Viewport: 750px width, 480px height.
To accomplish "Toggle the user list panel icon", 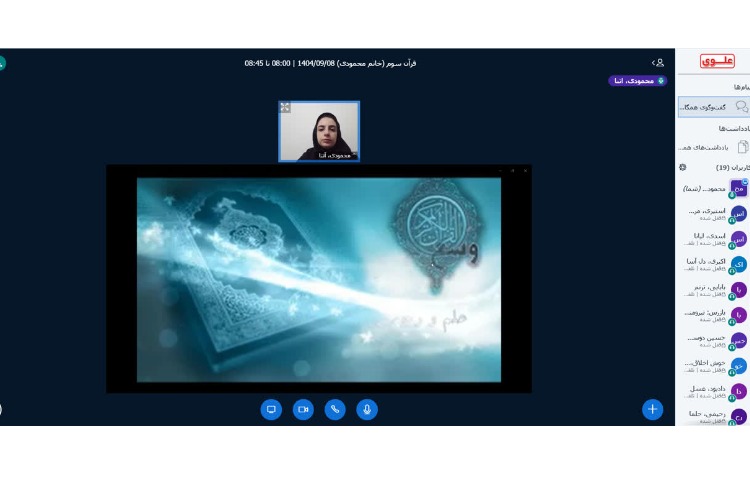I will click(657, 62).
